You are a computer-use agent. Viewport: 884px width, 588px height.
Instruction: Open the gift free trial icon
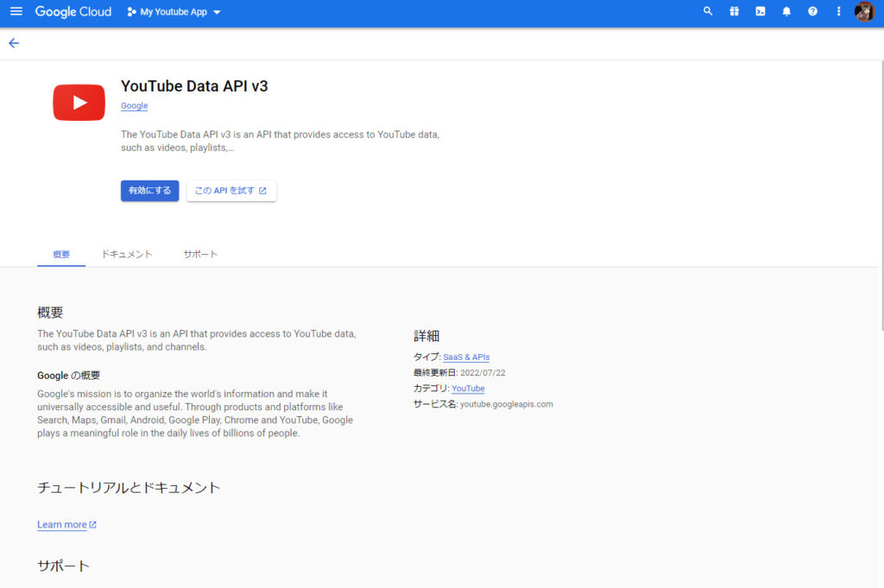point(734,11)
